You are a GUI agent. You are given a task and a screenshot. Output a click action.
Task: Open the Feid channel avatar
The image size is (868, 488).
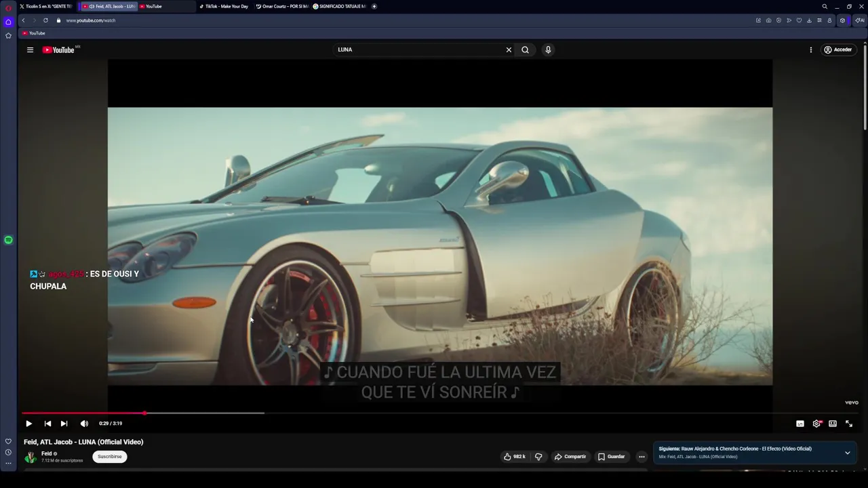click(x=31, y=457)
